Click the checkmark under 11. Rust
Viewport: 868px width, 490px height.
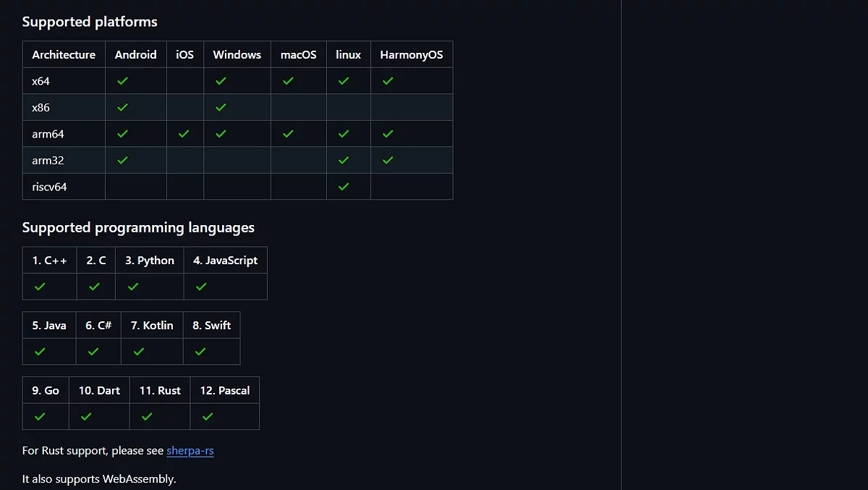[147, 417]
